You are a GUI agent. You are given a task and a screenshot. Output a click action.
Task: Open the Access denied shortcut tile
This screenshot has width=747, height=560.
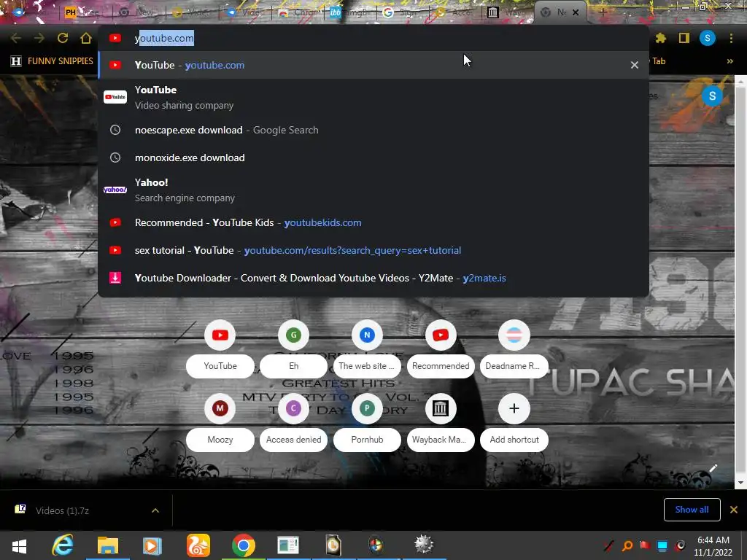[293, 423]
